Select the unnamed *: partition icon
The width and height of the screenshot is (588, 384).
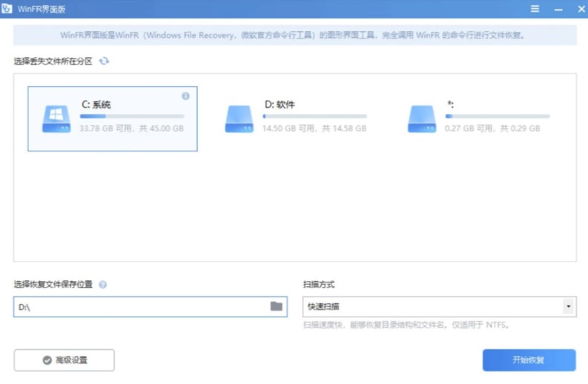click(422, 119)
